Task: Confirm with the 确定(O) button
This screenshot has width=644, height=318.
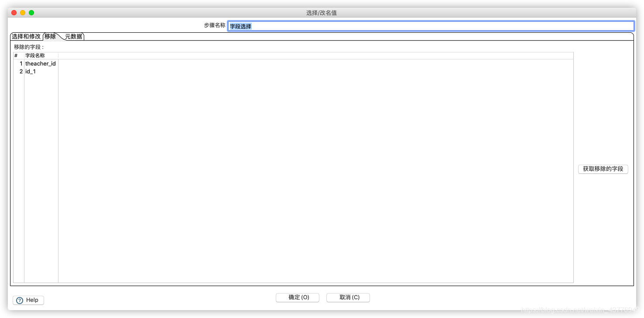Action: [298, 297]
